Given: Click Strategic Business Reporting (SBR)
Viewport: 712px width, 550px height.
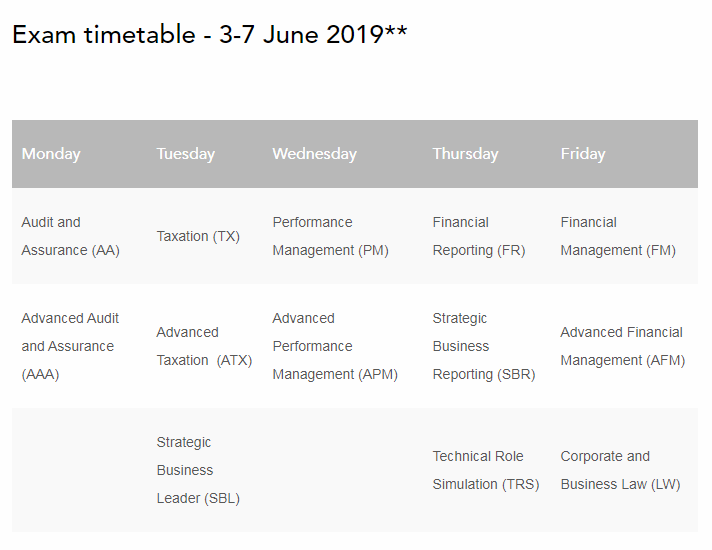Looking at the screenshot, I should coord(483,346).
